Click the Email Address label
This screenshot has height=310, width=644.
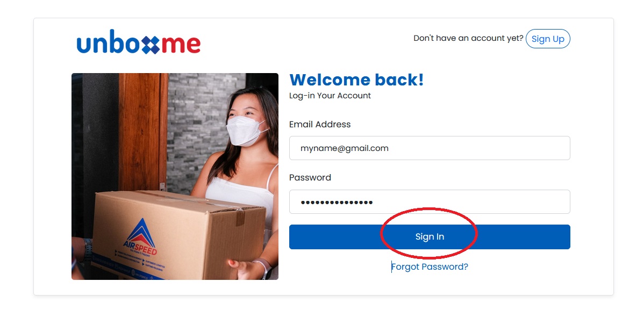320,125
